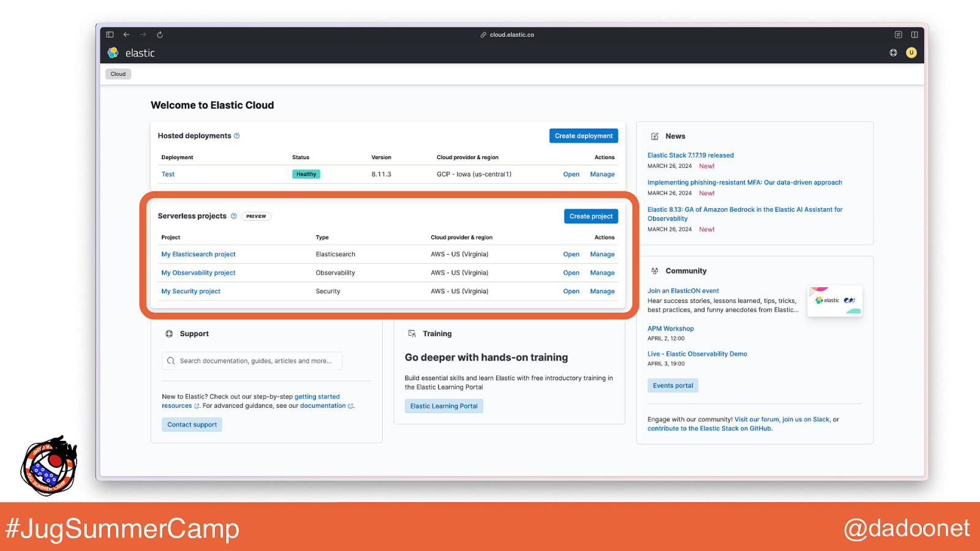The width and height of the screenshot is (980, 551).
Task: Click the Support section lifebuoy icon
Action: [169, 334]
